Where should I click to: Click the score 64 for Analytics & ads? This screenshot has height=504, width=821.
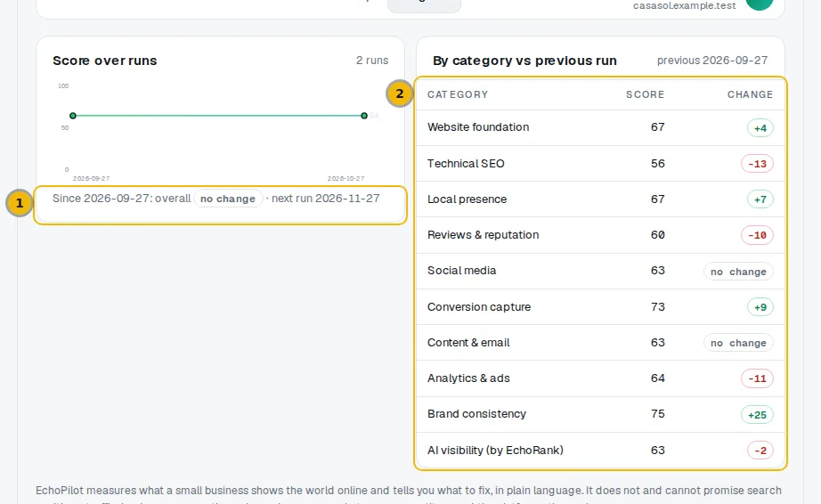pos(658,378)
